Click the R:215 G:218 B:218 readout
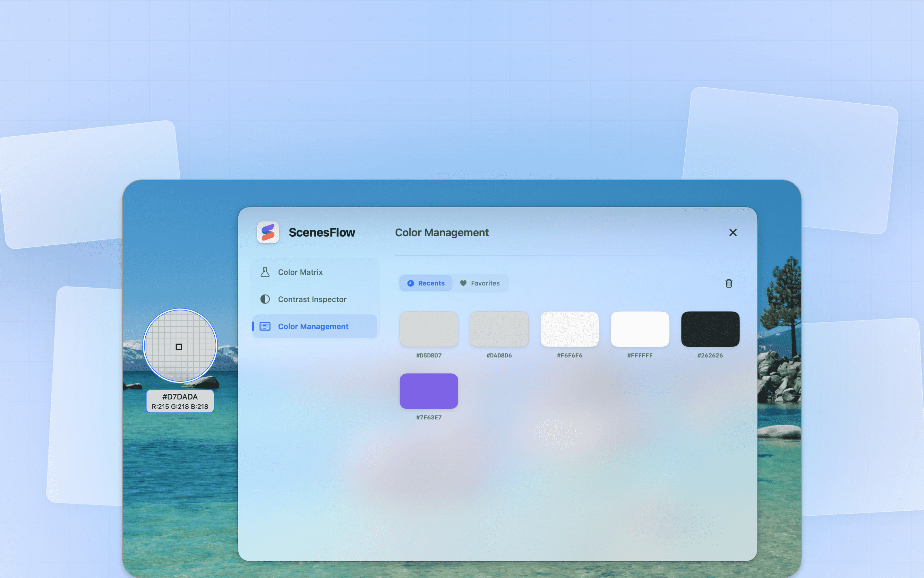This screenshot has height=578, width=924. [x=180, y=407]
